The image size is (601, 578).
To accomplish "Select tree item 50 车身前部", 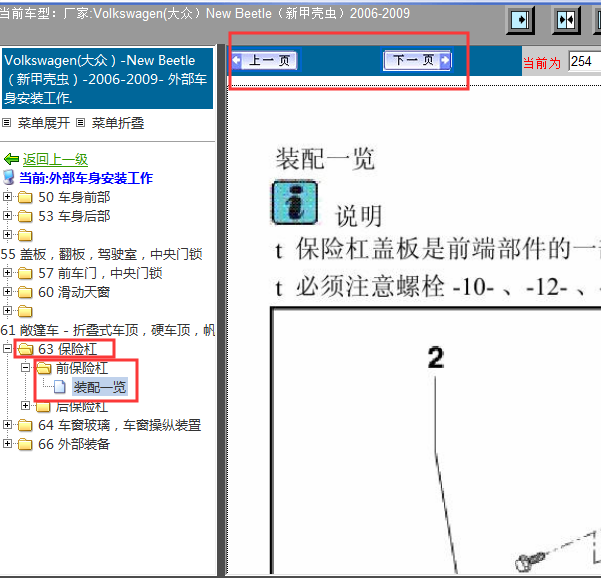I will (74, 197).
